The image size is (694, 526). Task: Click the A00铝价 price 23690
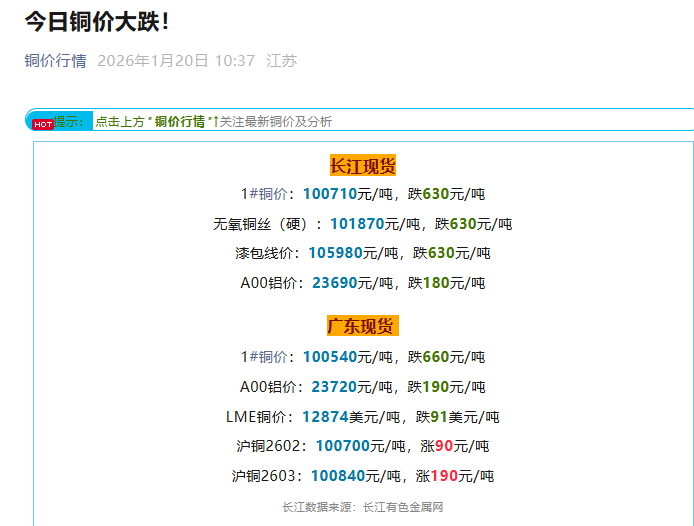334,283
